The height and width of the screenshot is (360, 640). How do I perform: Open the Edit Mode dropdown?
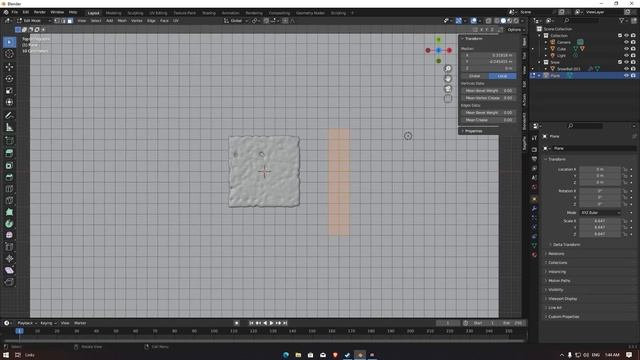pos(34,20)
